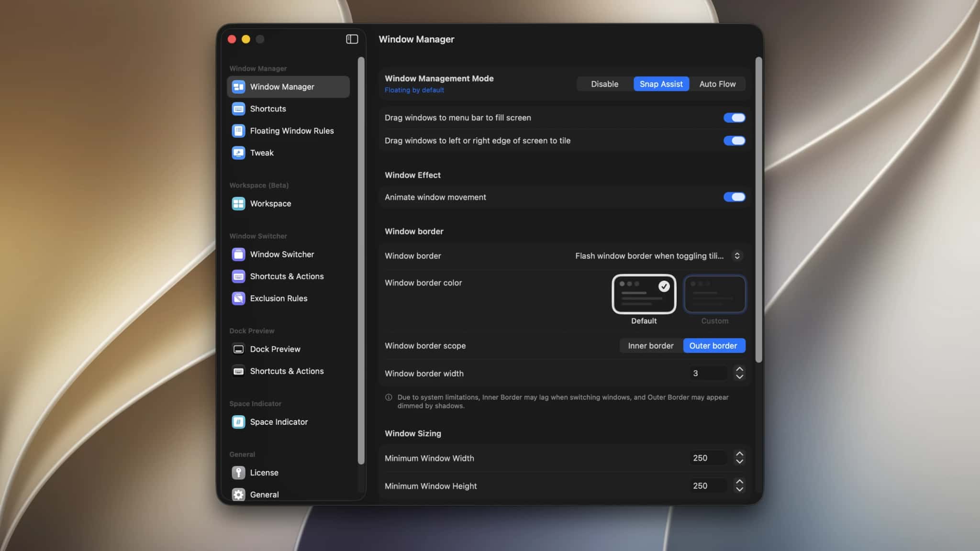Select Inner border scope option
The height and width of the screenshot is (551, 980).
tap(651, 345)
